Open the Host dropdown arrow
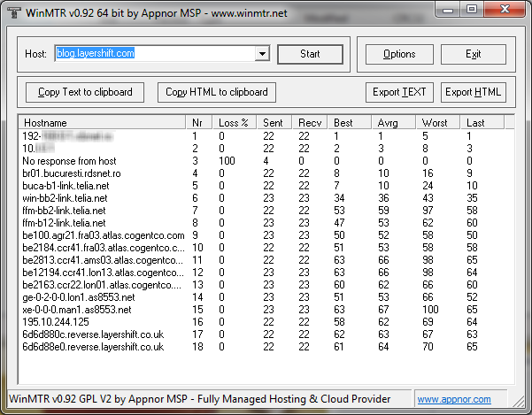 pyautogui.click(x=262, y=54)
